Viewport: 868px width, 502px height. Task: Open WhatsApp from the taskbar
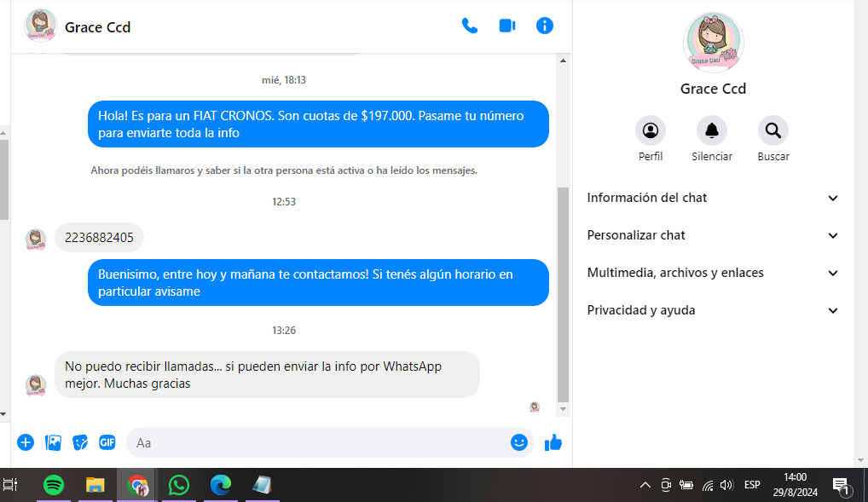(x=179, y=485)
